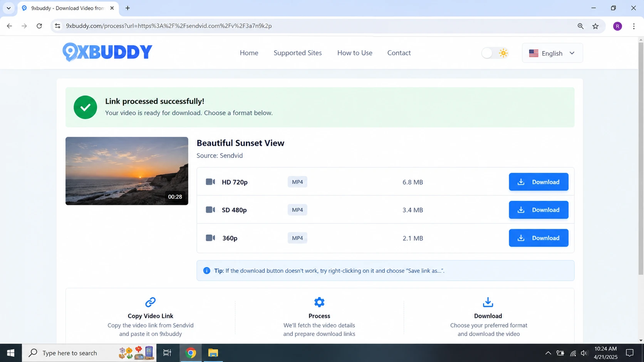Click the US flag icon
The width and height of the screenshot is (644, 362).
coord(533,53)
